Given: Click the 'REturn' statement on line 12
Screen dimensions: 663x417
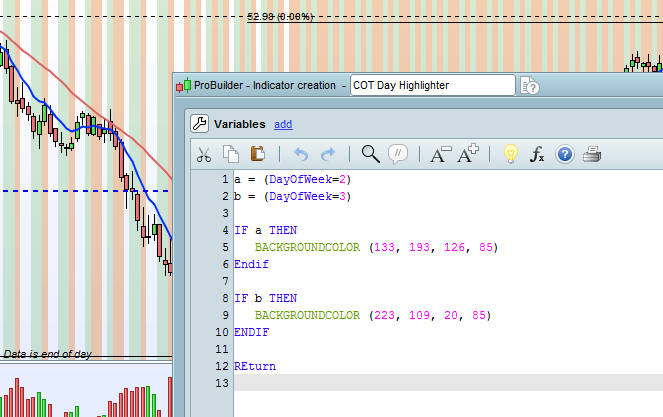Looking at the screenshot, I should [x=255, y=366].
